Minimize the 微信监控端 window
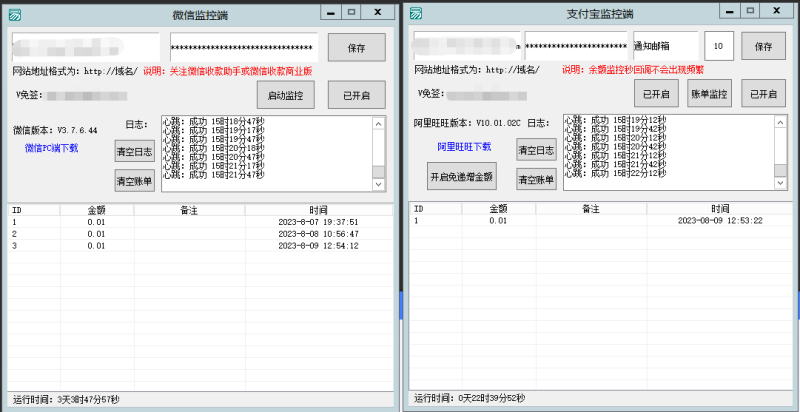 point(331,12)
